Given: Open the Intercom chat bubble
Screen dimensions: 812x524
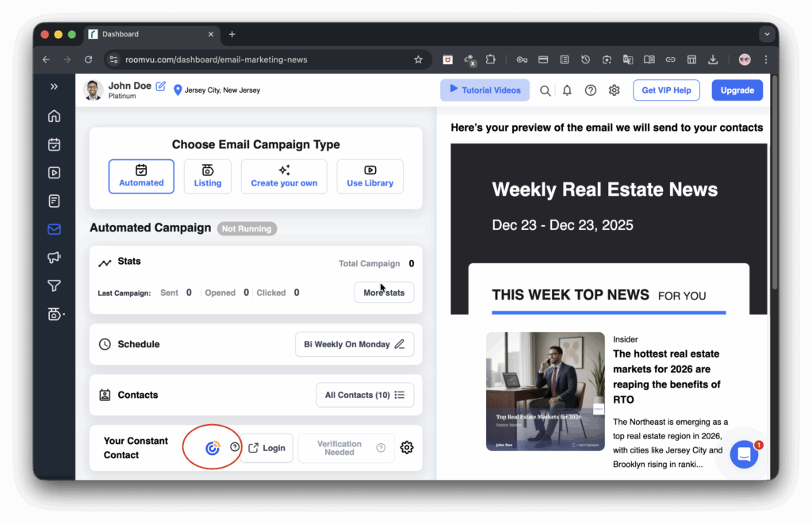Looking at the screenshot, I should click(744, 454).
